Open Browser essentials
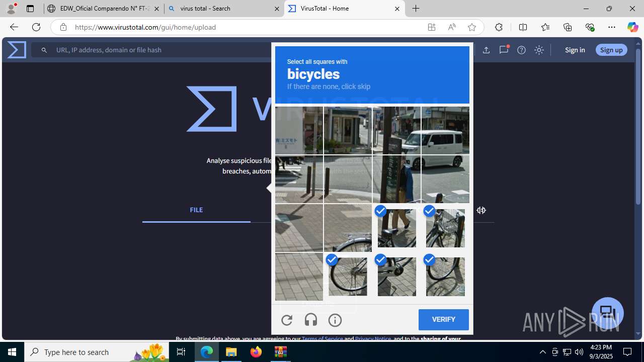644x362 pixels. coord(590,27)
